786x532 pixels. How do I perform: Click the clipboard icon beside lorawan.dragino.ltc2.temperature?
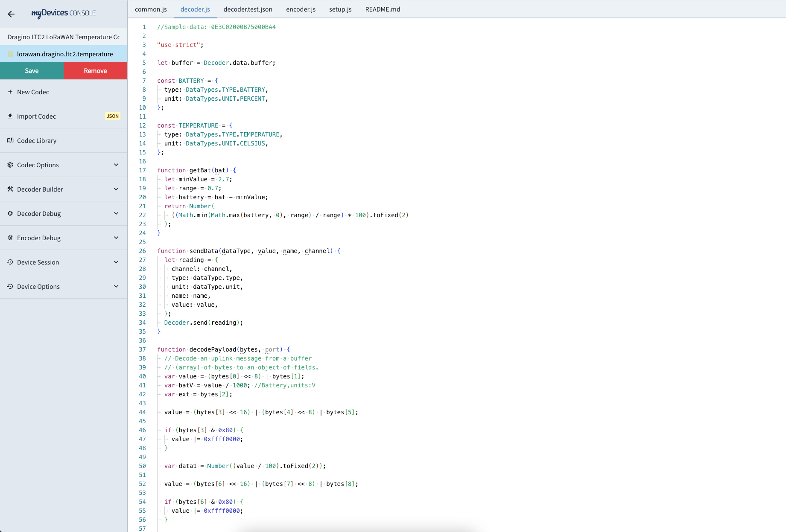[10, 54]
